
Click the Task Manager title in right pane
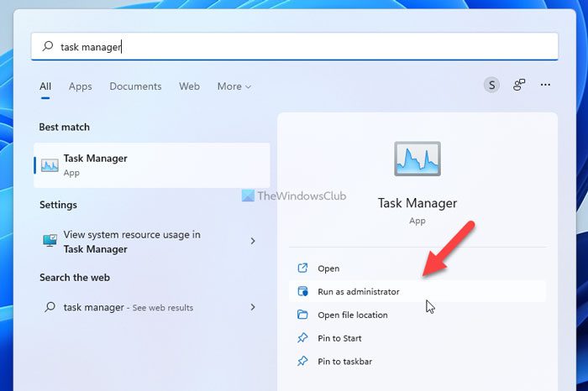click(417, 203)
